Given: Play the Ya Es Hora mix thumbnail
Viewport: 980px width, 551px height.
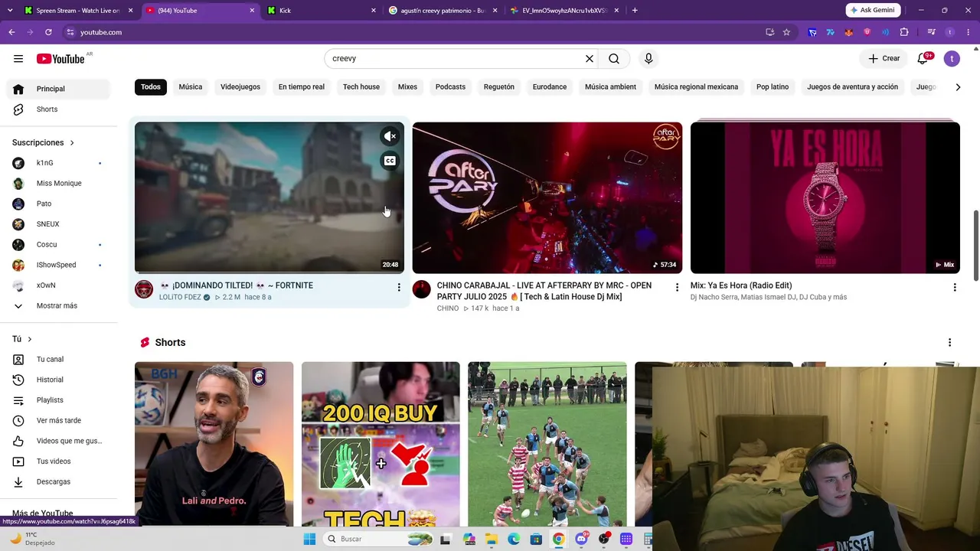Looking at the screenshot, I should 825,197.
